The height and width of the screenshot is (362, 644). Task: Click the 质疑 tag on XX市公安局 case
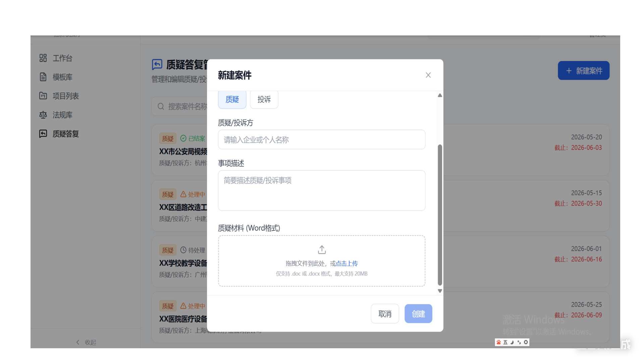tap(168, 138)
